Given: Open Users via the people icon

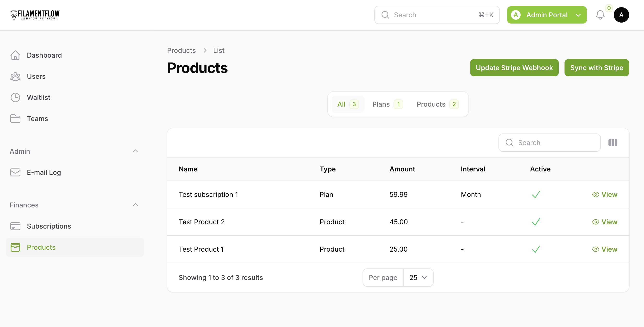Looking at the screenshot, I should [x=15, y=77].
